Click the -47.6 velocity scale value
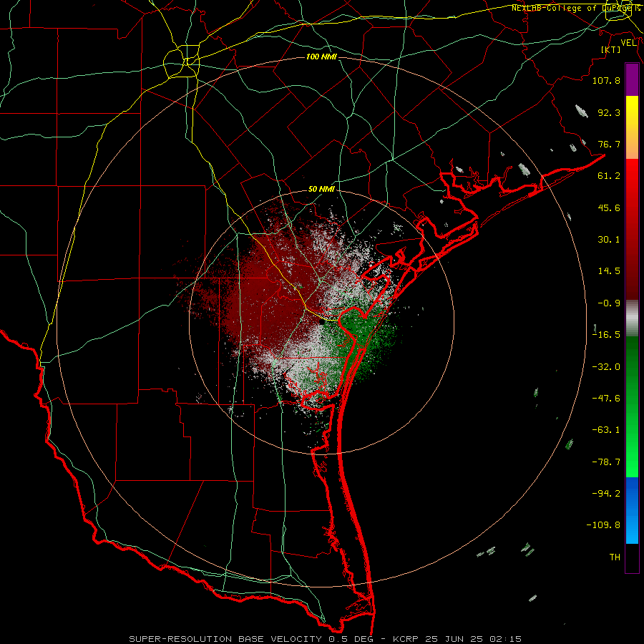The image size is (644, 644). [x=606, y=399]
